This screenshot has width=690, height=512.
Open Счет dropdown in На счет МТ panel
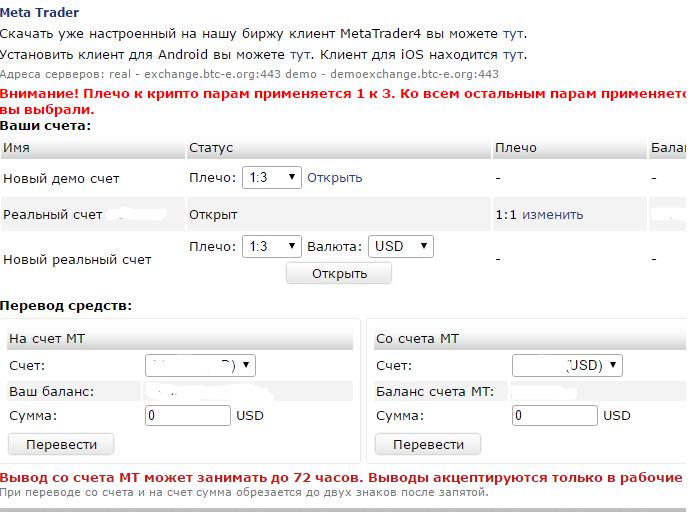tap(200, 365)
